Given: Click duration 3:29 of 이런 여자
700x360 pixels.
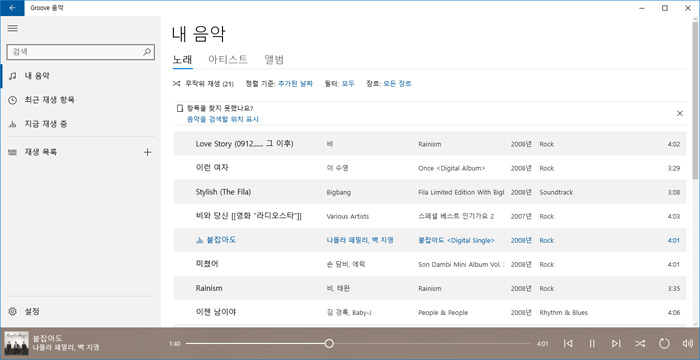Looking at the screenshot, I should 674,168.
